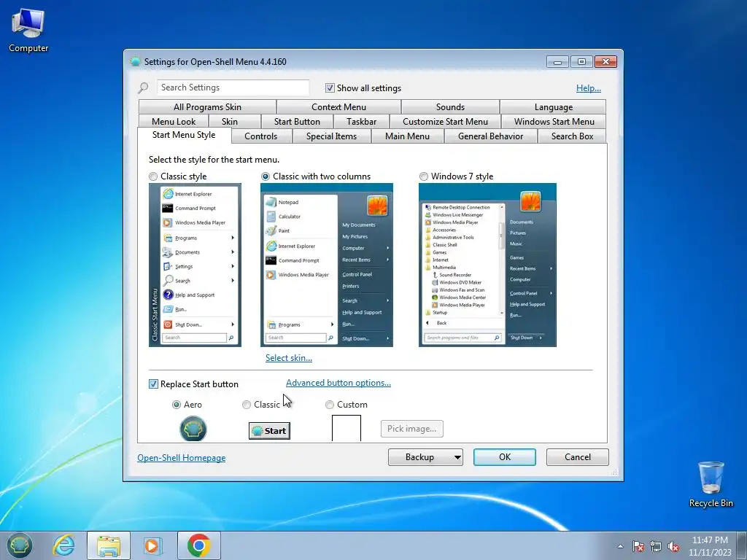Screen dimensions: 747x560
Task: Click the Windows 7 style preview image
Action: [487, 265]
